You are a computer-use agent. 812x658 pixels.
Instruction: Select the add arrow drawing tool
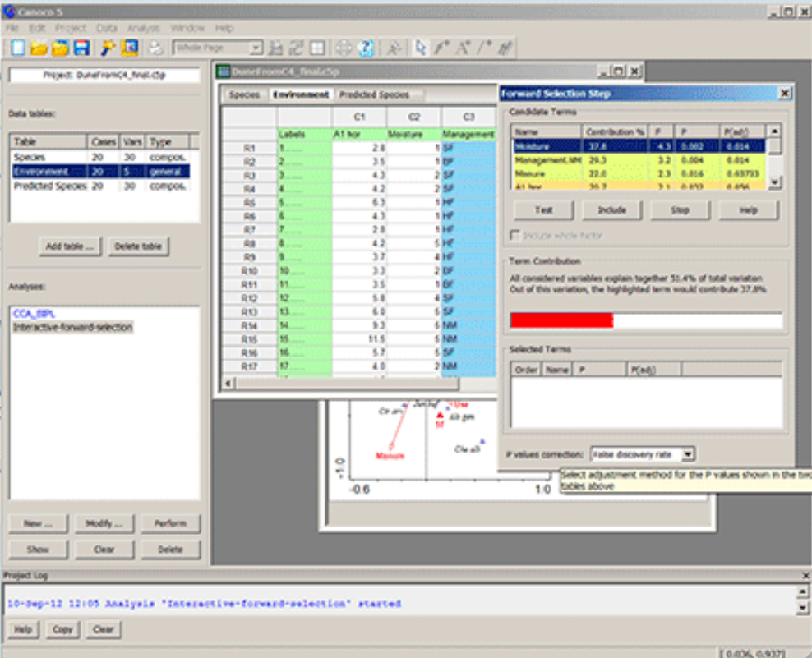click(441, 48)
